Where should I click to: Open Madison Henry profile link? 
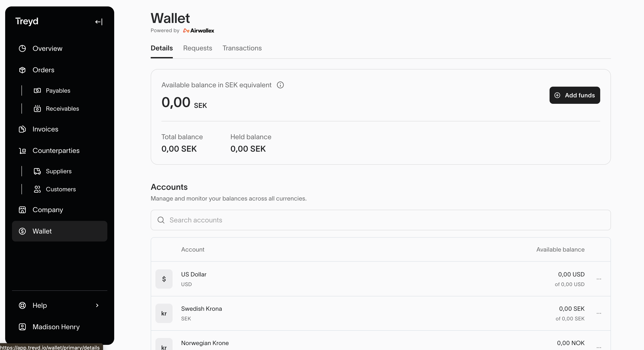pyautogui.click(x=56, y=327)
